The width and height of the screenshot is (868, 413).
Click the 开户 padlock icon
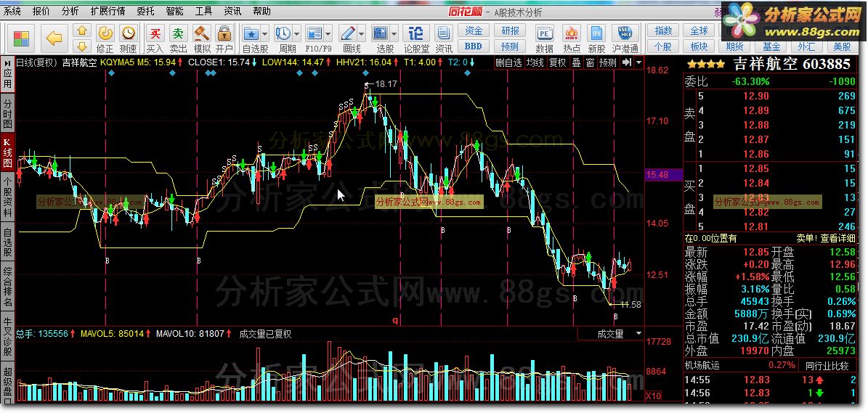(x=224, y=33)
